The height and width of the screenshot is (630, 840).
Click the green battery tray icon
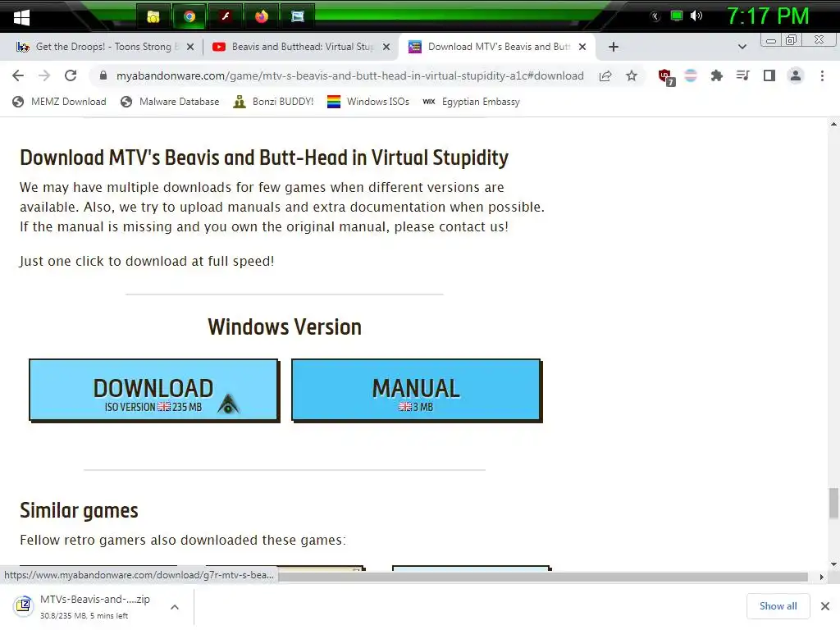tap(677, 16)
